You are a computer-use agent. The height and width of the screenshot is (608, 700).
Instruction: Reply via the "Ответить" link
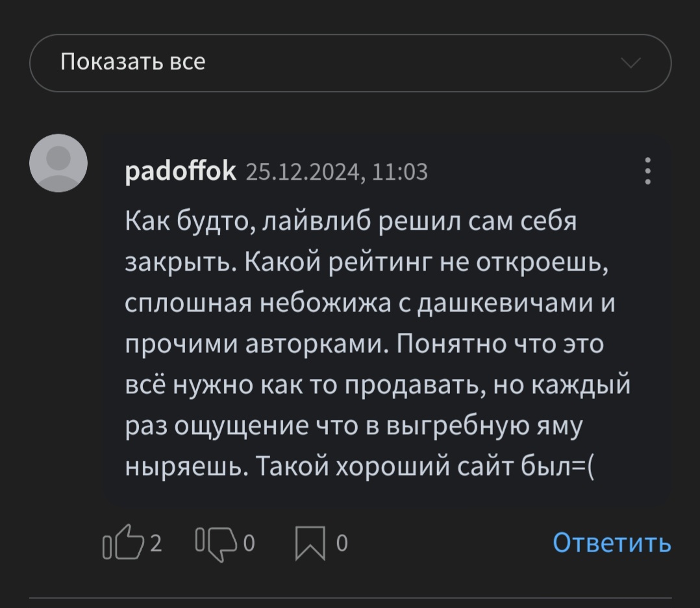pyautogui.click(x=612, y=543)
